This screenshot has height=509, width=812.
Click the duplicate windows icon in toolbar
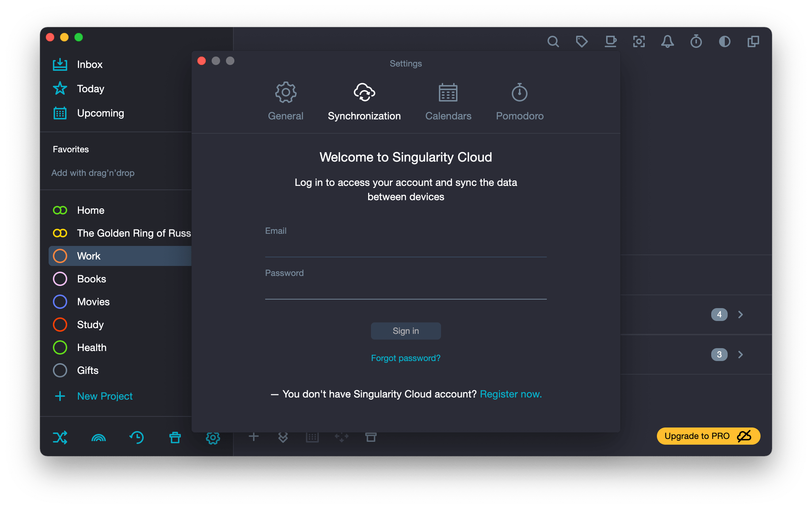(753, 42)
